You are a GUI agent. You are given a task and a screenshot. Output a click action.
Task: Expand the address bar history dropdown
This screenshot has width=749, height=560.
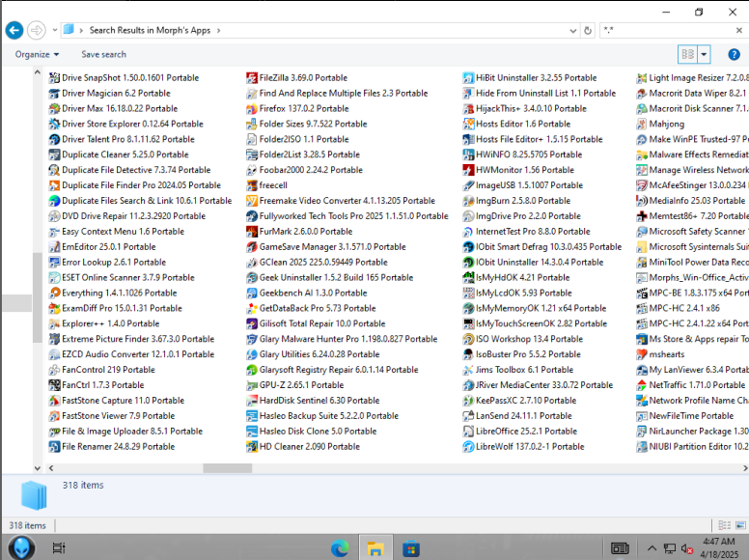(572, 31)
